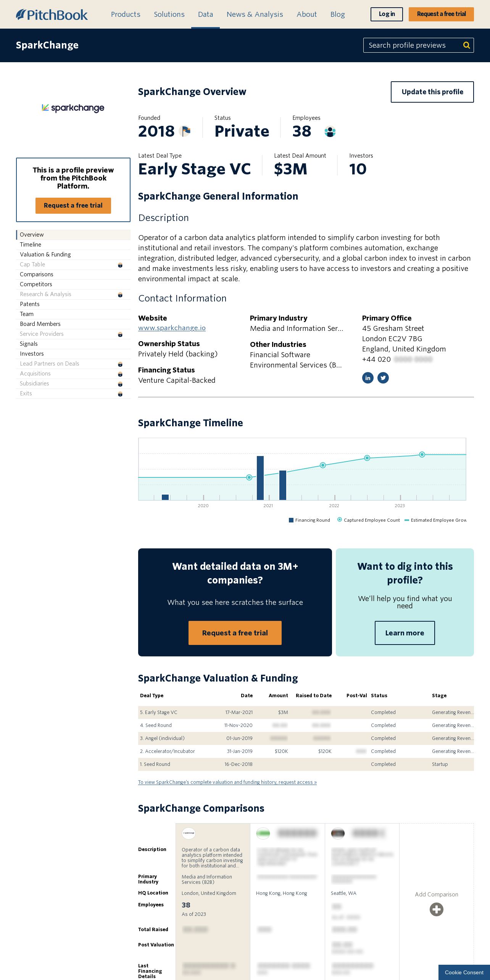Click the SparkChange logo in Comparisons column
The width and height of the screenshot is (490, 980).
pyautogui.click(x=189, y=833)
